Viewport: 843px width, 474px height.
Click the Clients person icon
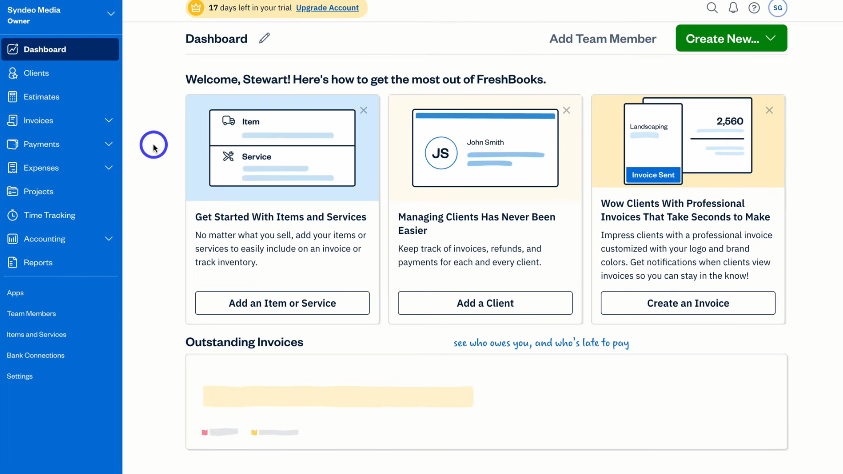pyautogui.click(x=12, y=73)
